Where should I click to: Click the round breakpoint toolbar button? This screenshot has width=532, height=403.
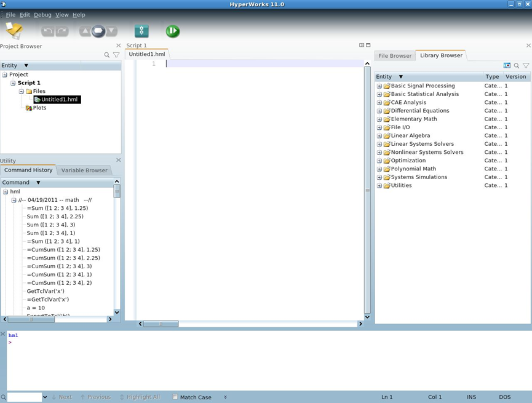point(98,31)
